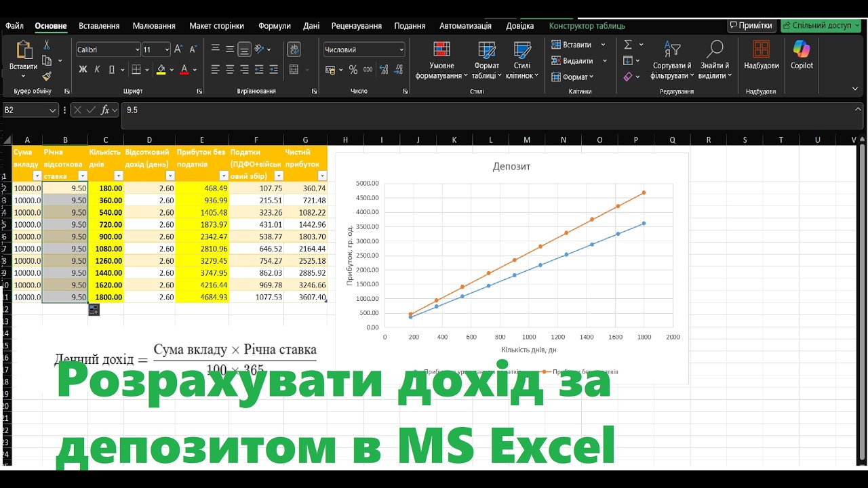Click the Депозит chart title

pyautogui.click(x=512, y=166)
